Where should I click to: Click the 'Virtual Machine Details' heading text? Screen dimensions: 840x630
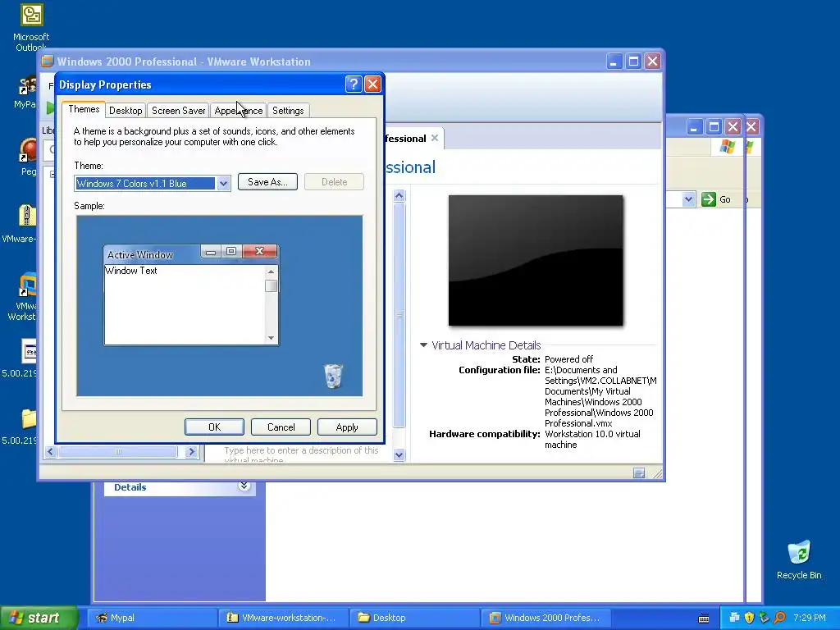click(x=486, y=345)
